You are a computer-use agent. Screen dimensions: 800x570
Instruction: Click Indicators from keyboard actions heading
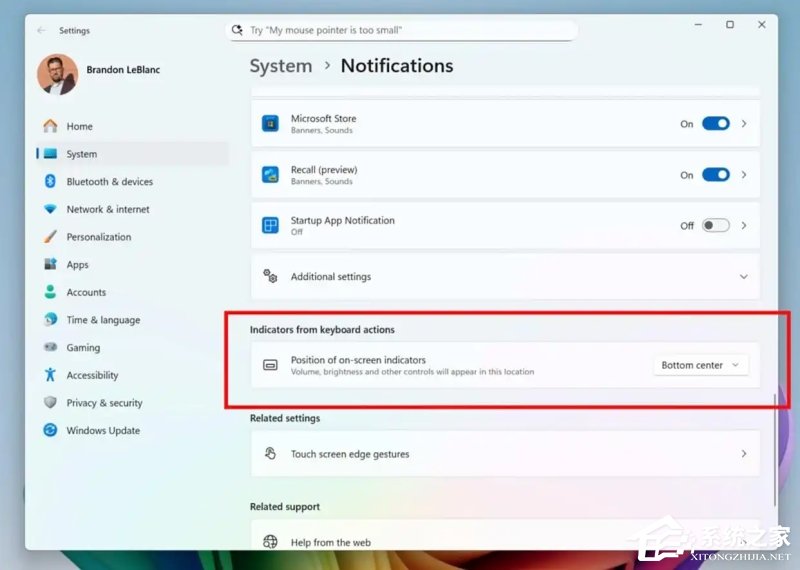(x=322, y=330)
